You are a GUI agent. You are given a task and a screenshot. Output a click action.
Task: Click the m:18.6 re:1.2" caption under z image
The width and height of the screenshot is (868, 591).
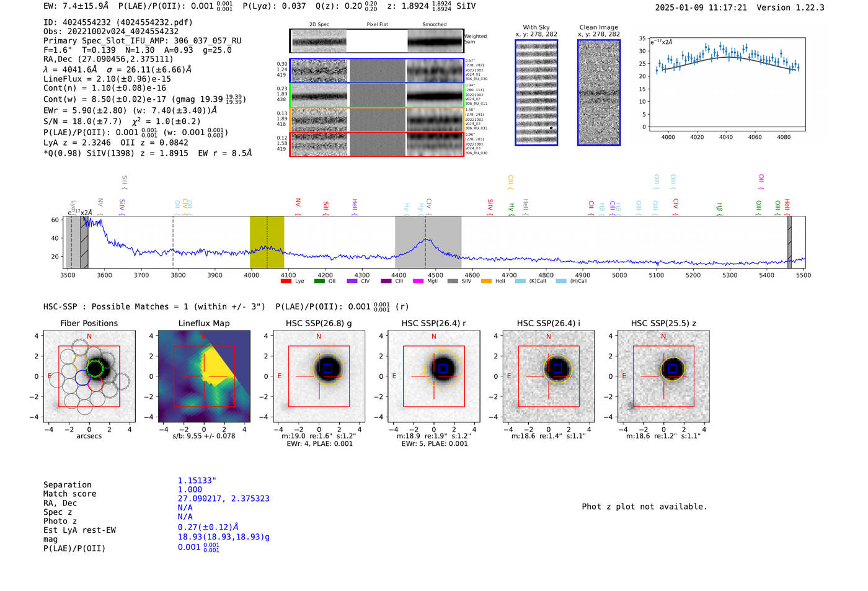point(663,436)
